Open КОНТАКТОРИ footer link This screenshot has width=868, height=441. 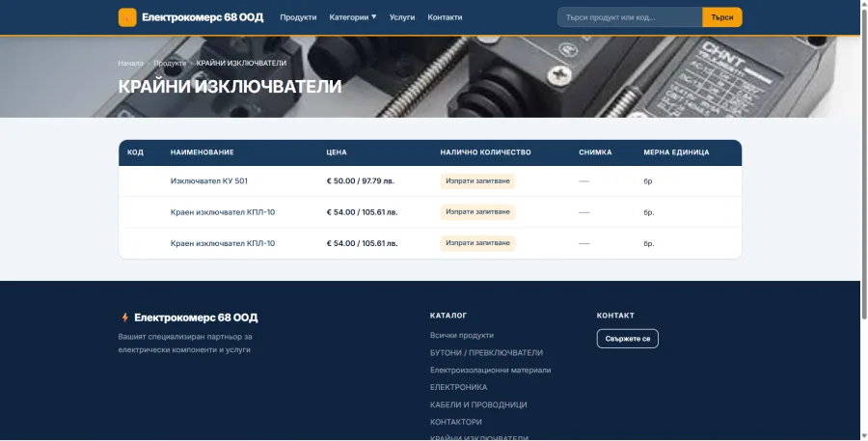click(455, 422)
